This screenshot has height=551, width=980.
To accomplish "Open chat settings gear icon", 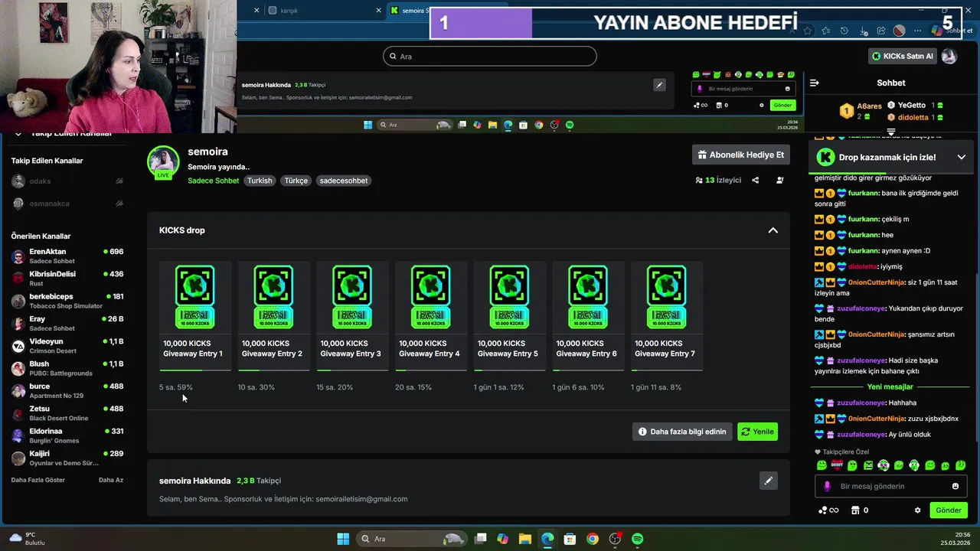I will pyautogui.click(x=917, y=510).
